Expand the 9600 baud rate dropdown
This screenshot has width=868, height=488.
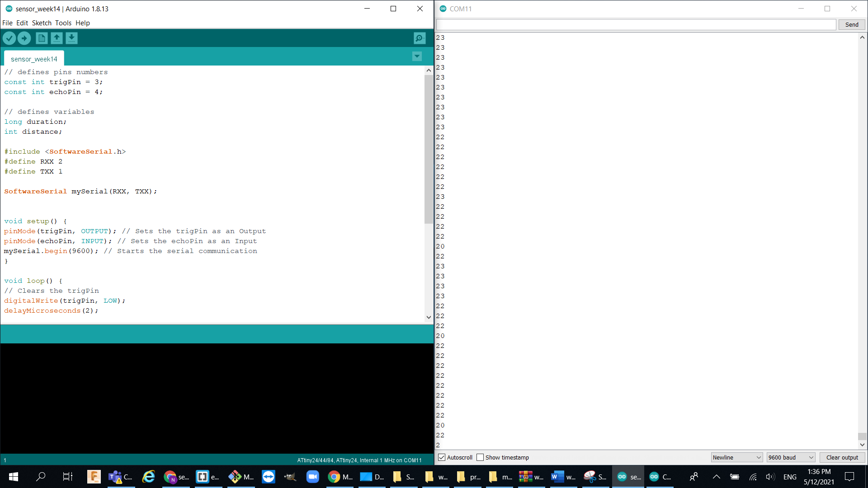click(791, 457)
